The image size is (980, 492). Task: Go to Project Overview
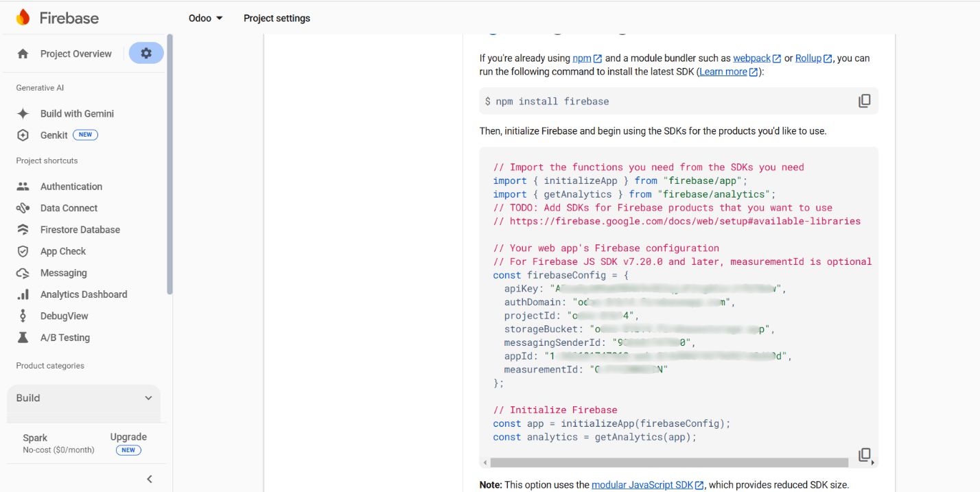click(x=75, y=54)
